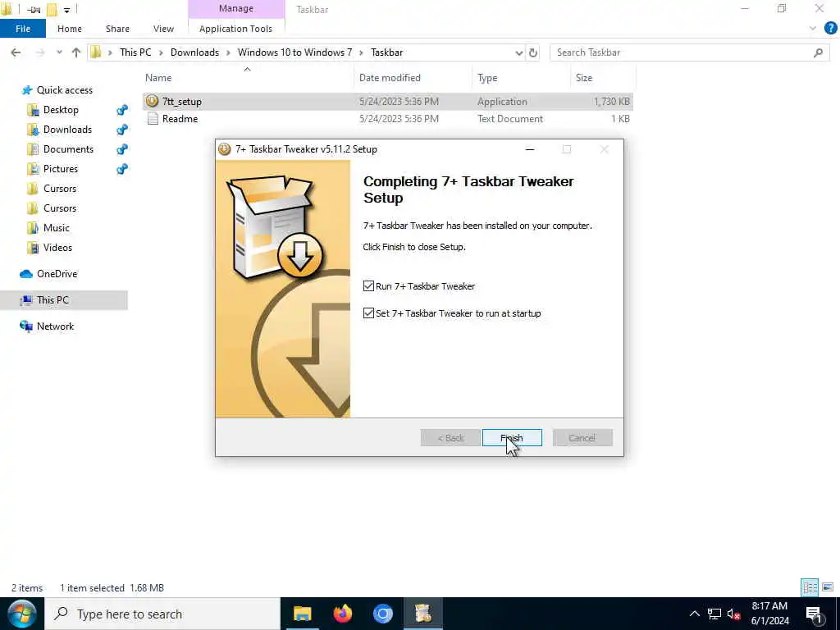Switch to the View ribbon tab
Image resolution: width=840 pixels, height=630 pixels.
163,29
